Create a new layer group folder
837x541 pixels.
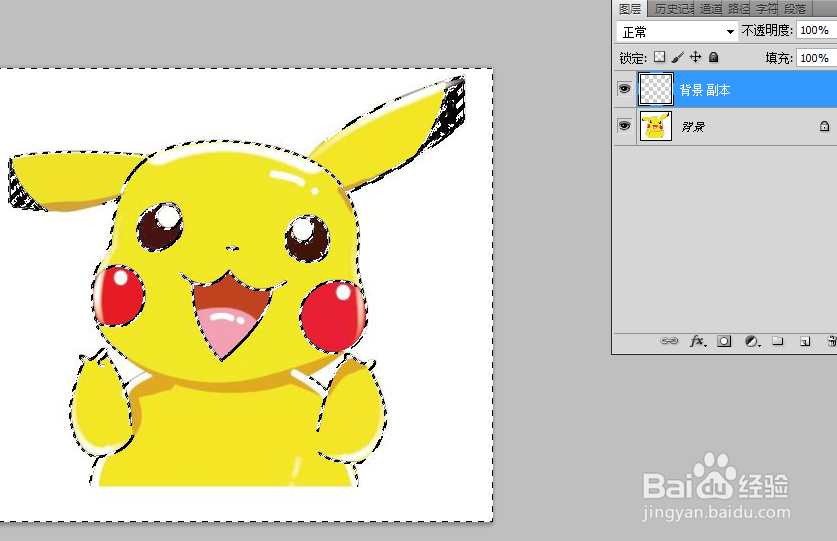point(778,341)
